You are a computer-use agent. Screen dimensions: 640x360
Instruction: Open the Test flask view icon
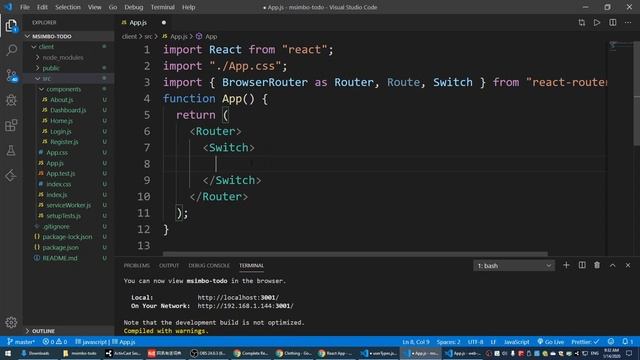pos(11,150)
